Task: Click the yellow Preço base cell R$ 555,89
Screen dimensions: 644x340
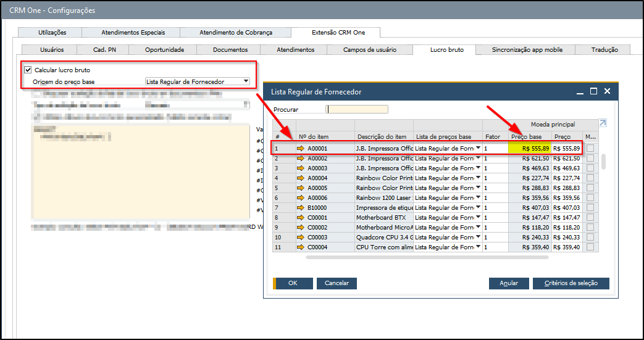Action: coord(530,149)
